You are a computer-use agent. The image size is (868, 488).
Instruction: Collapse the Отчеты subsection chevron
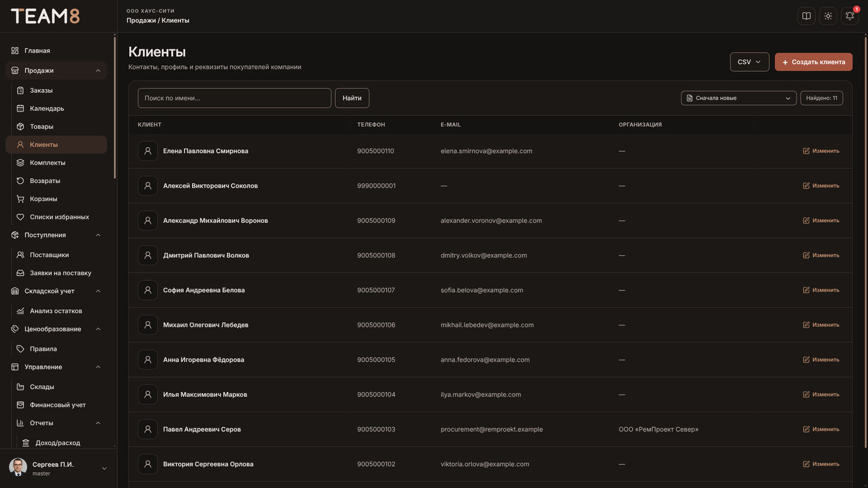click(98, 423)
